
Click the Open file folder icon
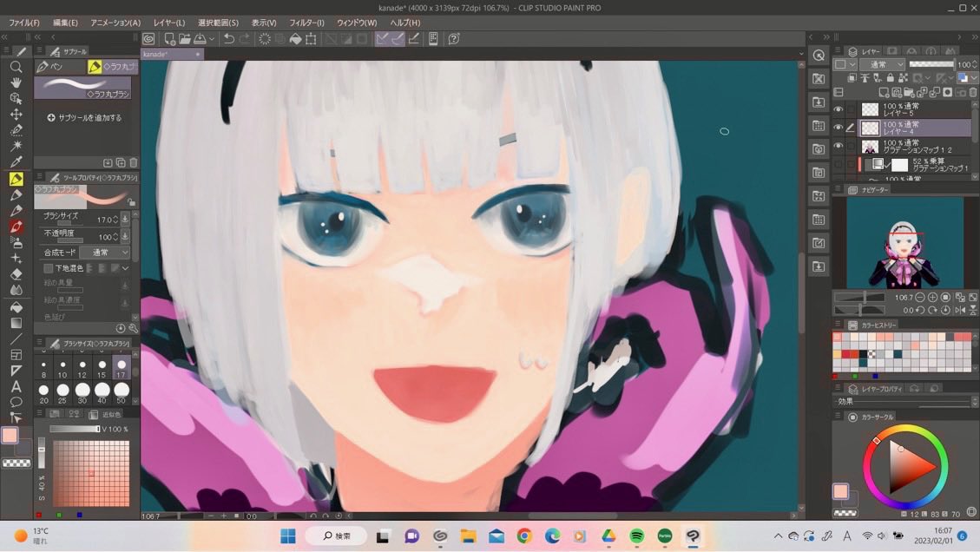click(x=184, y=39)
